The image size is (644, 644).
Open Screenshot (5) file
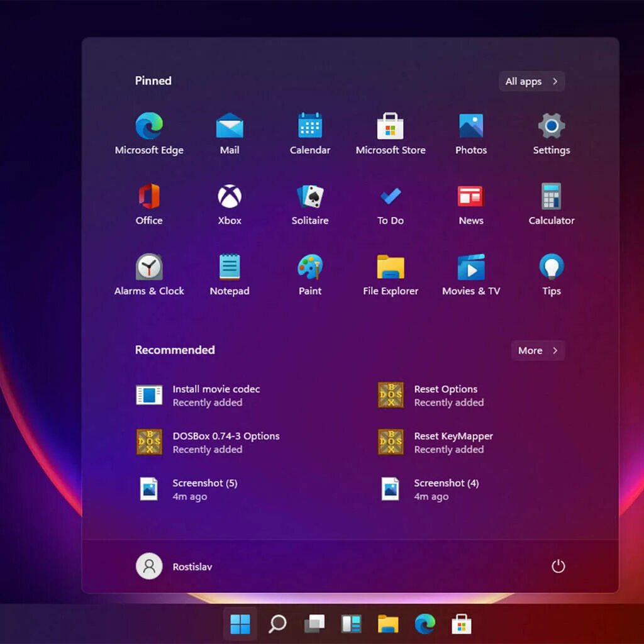189,489
